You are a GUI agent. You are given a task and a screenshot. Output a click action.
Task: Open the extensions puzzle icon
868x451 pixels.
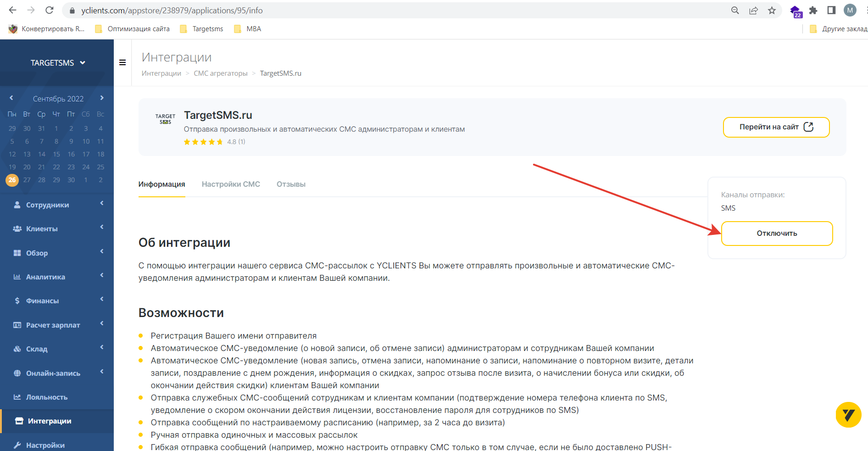pyautogui.click(x=813, y=10)
